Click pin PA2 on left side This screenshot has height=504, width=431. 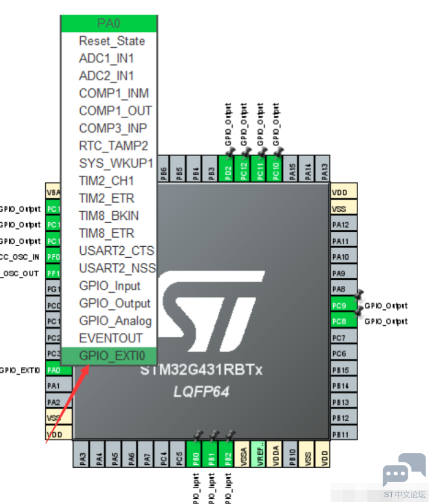(x=59, y=401)
